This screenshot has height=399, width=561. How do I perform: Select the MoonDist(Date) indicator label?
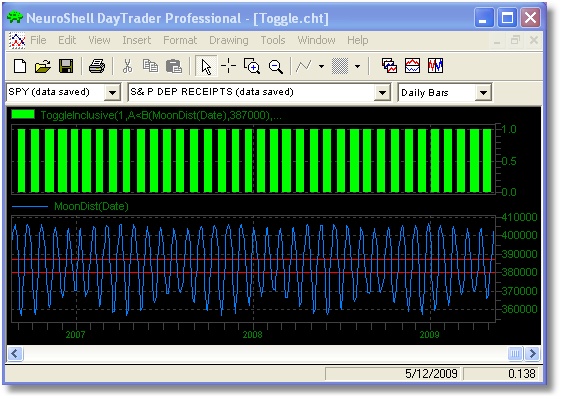[91, 206]
